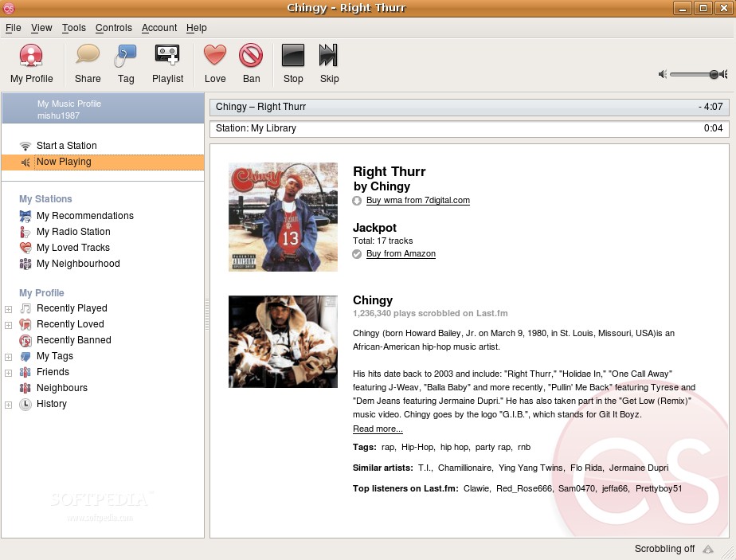Click the Now Playing speaker icon
Image resolution: width=736 pixels, height=560 pixels.
pos(25,163)
